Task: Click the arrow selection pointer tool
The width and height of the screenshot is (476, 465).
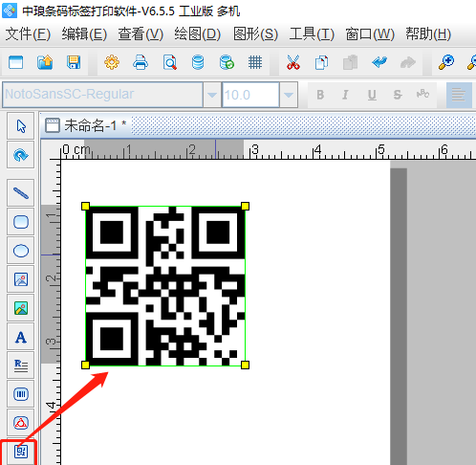Action: coord(21,126)
